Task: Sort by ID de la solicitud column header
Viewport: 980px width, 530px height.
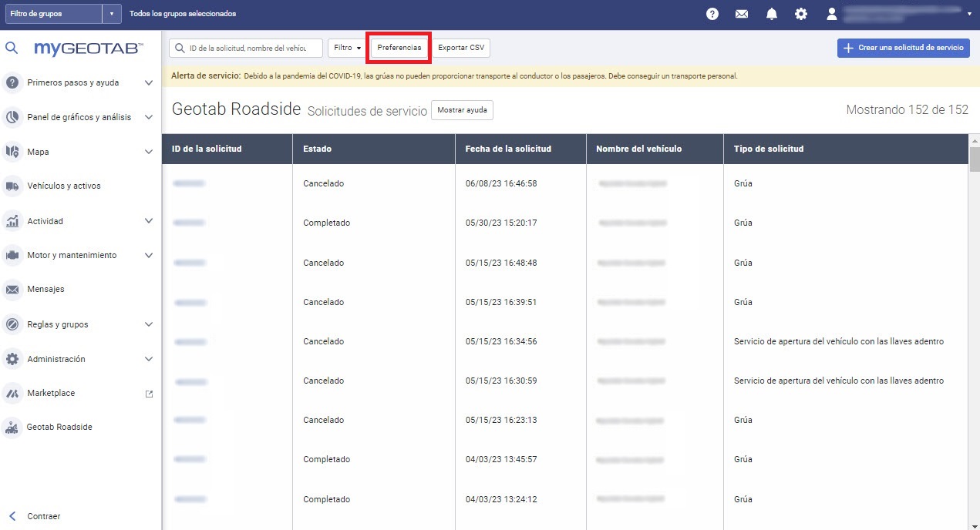Action: [x=227, y=149]
